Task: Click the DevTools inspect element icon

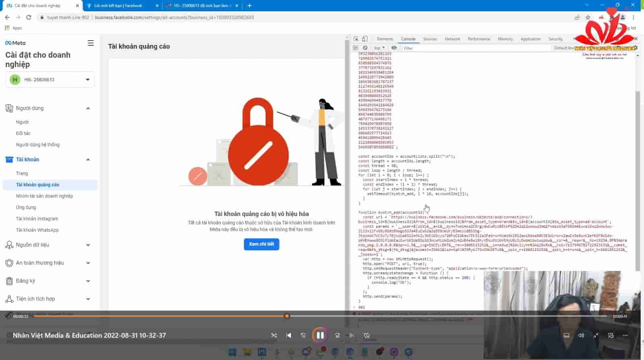Action: click(x=356, y=39)
